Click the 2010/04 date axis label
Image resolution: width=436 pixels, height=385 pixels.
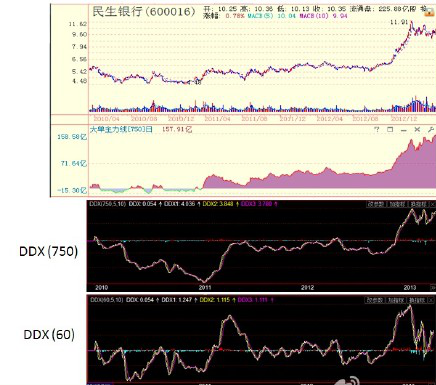point(106,118)
